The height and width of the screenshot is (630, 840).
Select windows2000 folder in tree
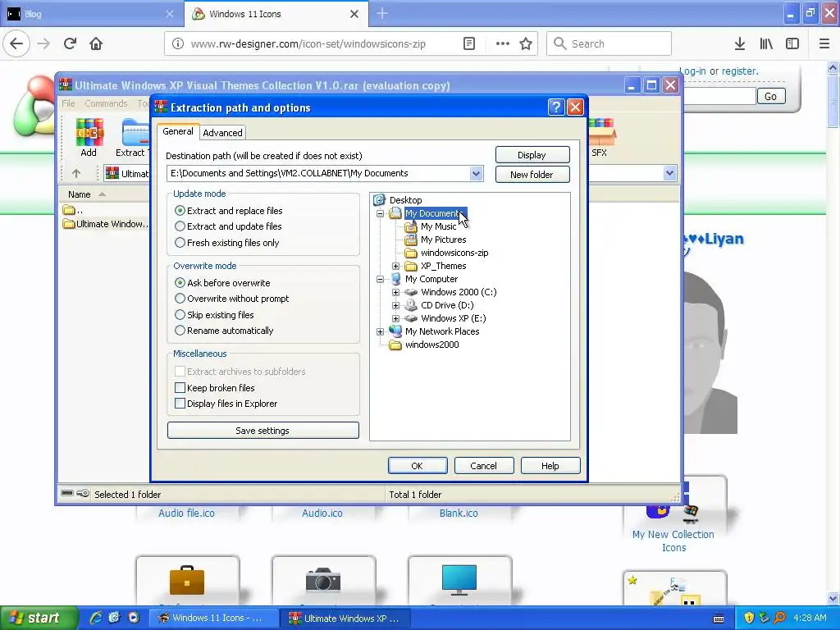(x=431, y=345)
